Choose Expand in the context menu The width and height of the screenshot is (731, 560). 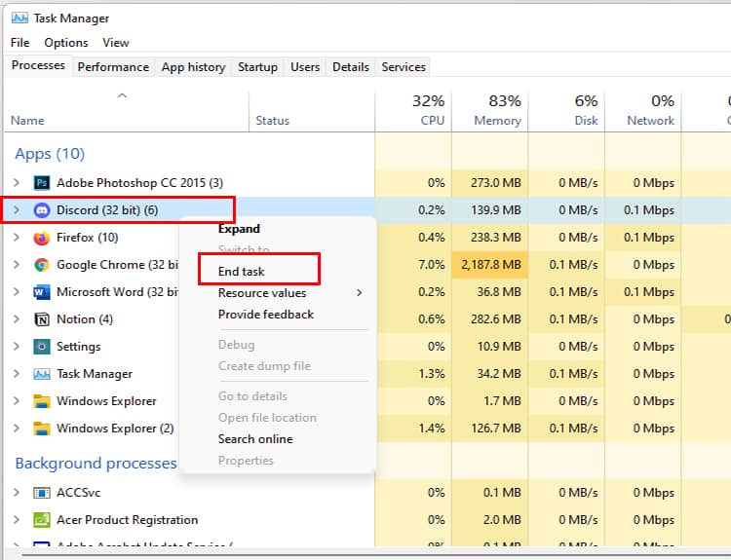(239, 229)
